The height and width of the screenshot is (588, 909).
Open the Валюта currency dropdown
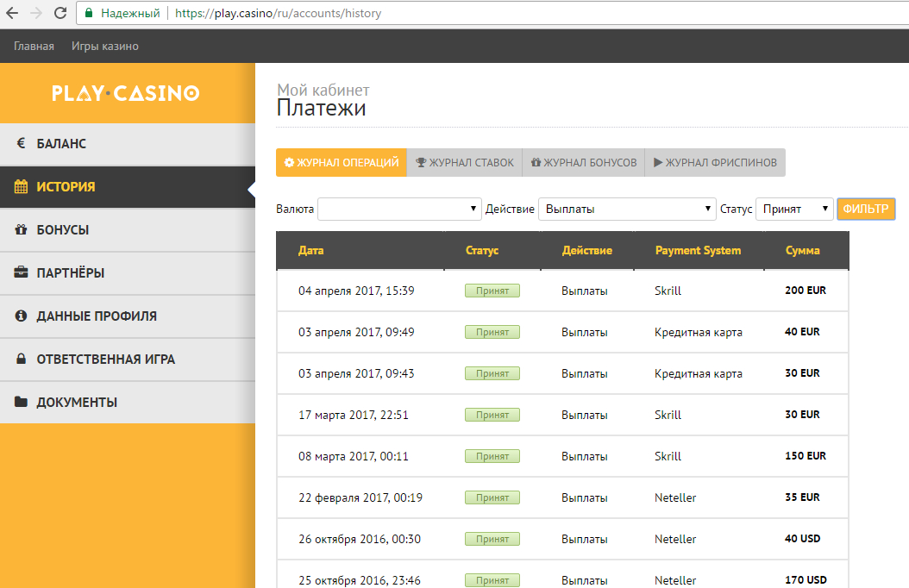(x=399, y=209)
